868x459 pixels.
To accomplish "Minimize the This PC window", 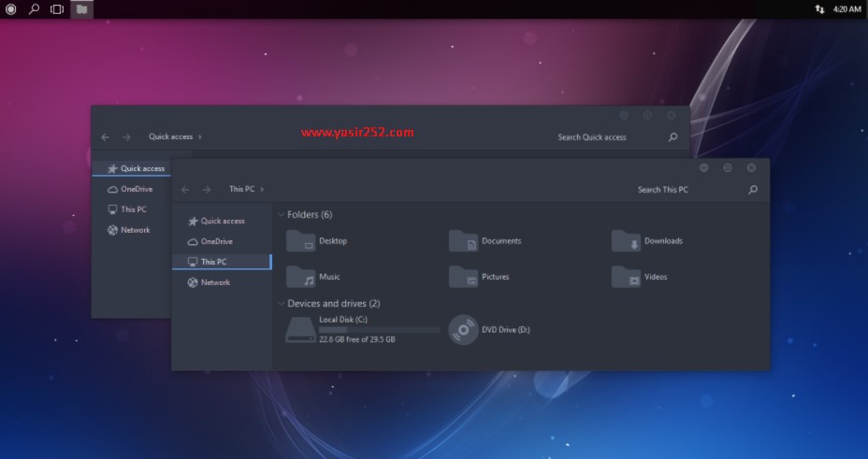I will point(704,167).
